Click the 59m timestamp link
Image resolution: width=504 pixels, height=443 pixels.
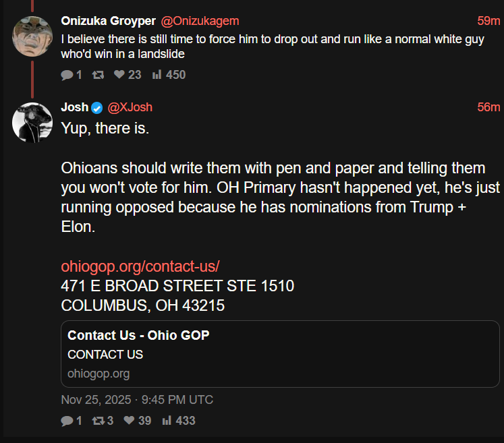coord(488,21)
